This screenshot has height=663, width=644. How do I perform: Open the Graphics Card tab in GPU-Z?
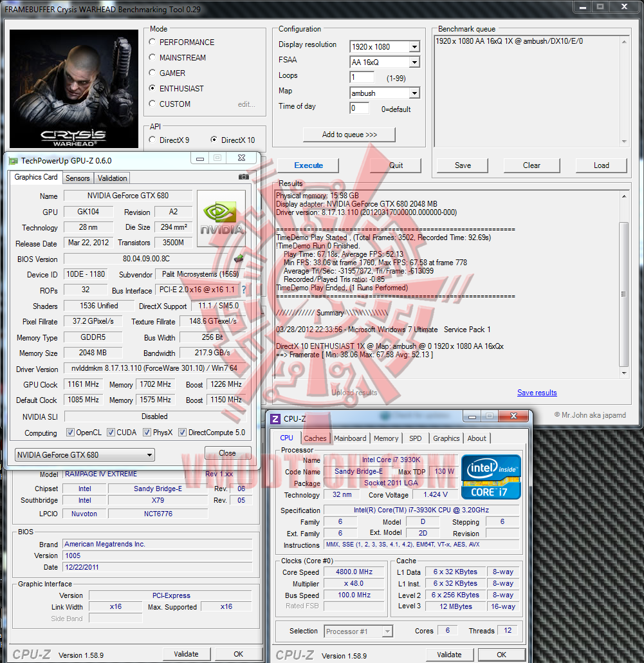click(x=36, y=177)
